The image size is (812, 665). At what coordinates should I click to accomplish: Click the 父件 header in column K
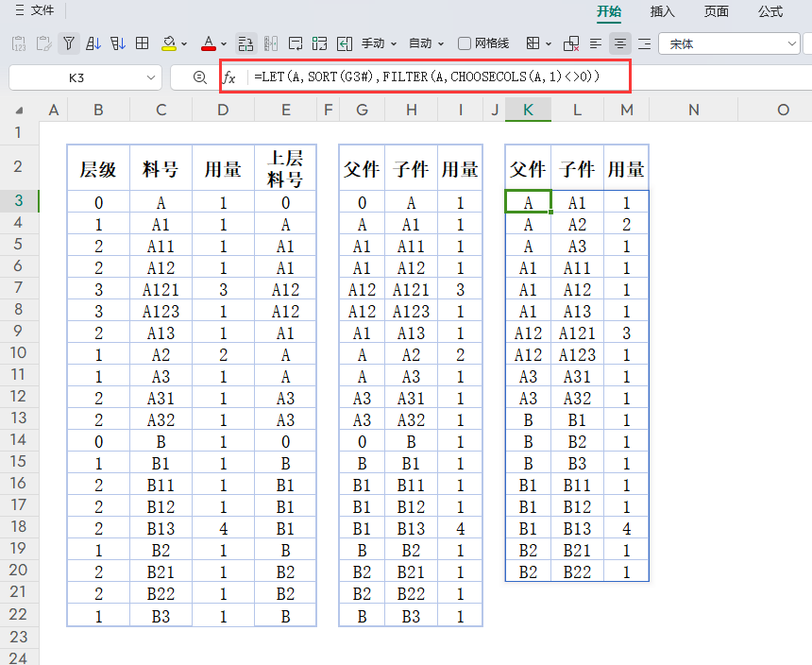[528, 168]
